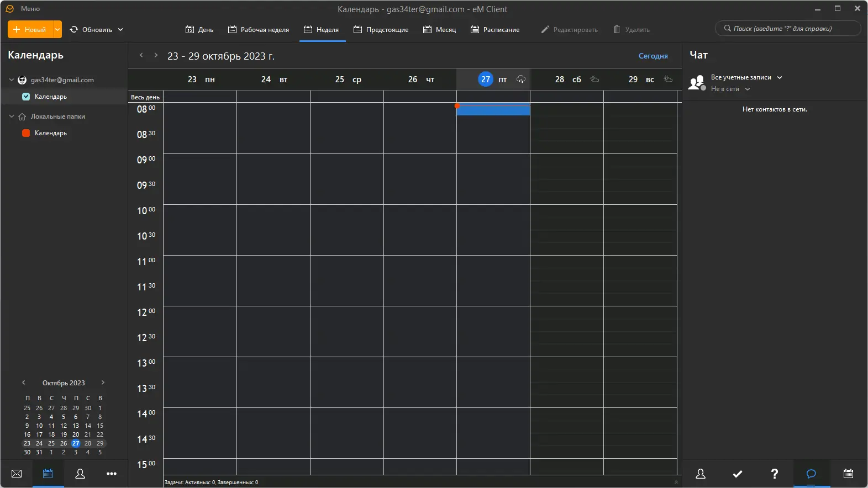Screen dimensions: 868x488
Task: Click weather icon for Saturday 28
Action: (x=595, y=79)
